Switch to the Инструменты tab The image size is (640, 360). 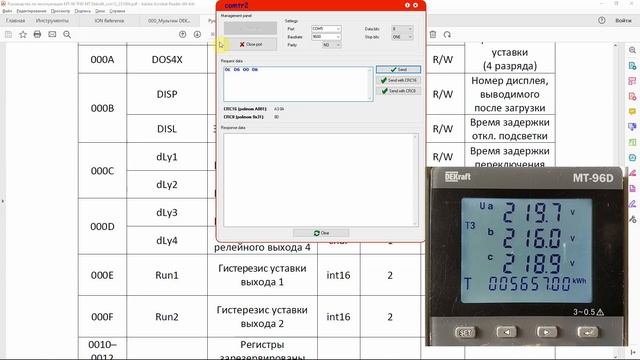[52, 20]
